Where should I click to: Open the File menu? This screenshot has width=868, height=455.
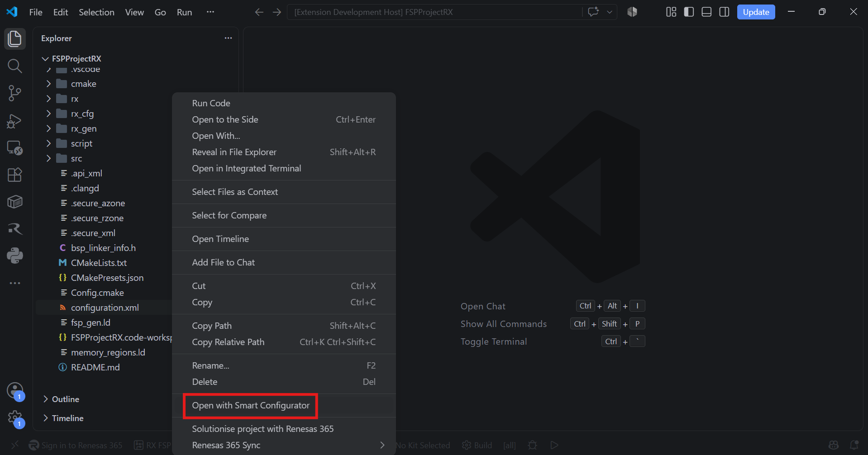click(x=36, y=12)
